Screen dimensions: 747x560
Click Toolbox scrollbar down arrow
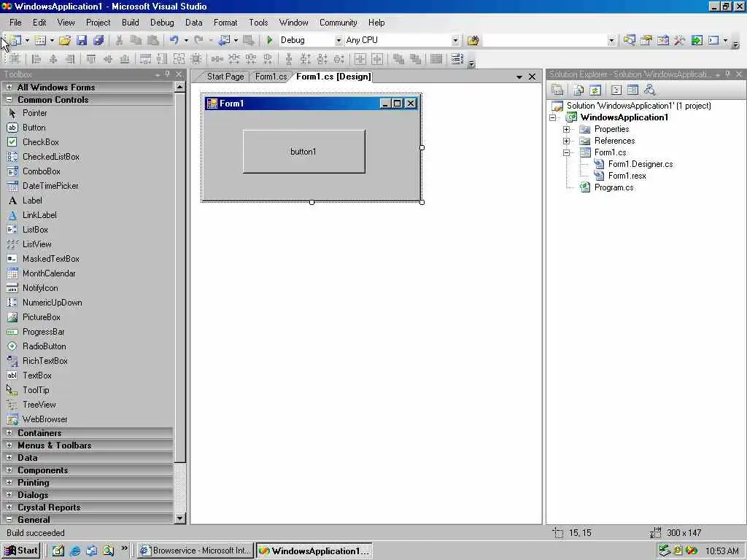point(180,518)
